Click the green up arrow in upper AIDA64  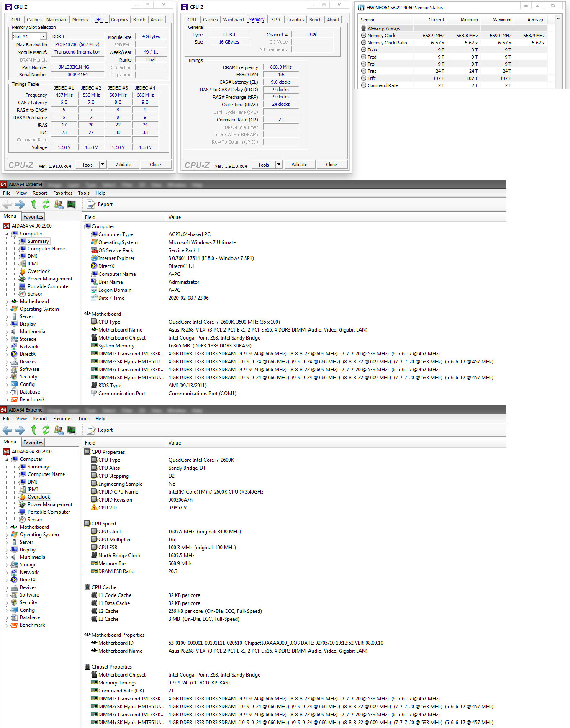[x=33, y=204]
